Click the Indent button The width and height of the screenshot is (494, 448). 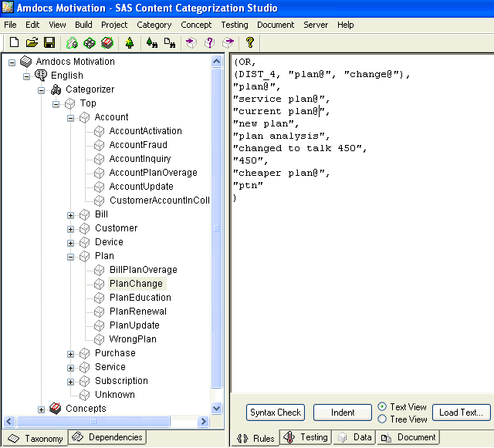coord(343,413)
